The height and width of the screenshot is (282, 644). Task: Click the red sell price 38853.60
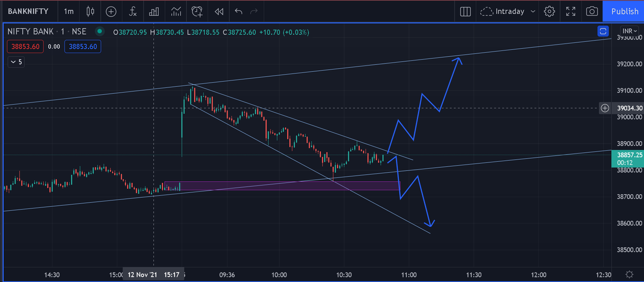[x=25, y=47]
